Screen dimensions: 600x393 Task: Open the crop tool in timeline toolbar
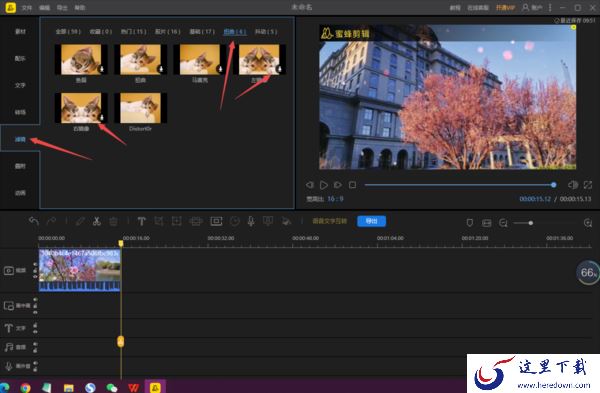tap(159, 221)
